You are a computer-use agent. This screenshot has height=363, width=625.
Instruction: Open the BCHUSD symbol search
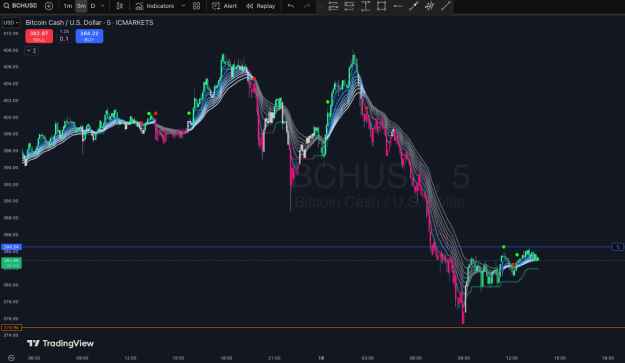(20, 6)
